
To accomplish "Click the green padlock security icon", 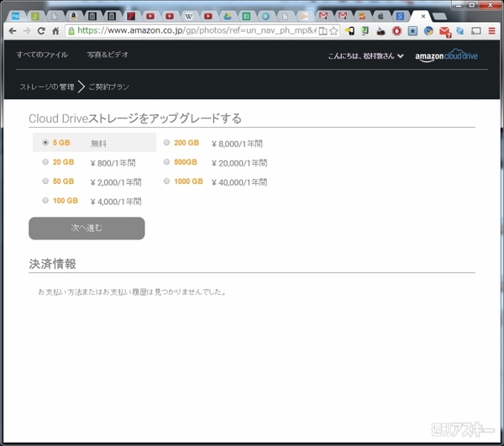I will 71,31.
